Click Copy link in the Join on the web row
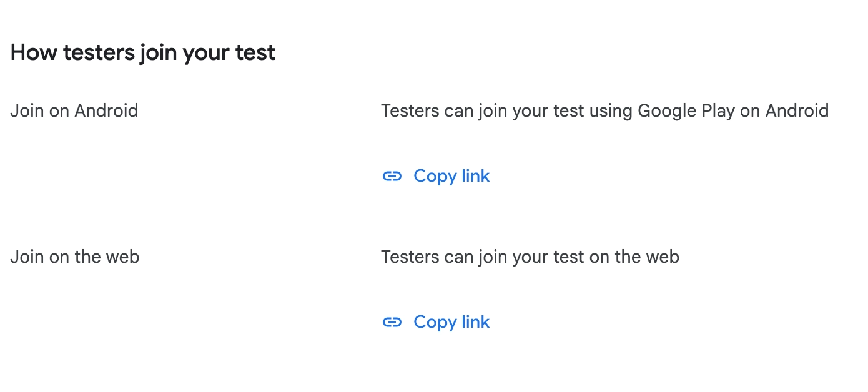868x392 pixels. (x=451, y=322)
